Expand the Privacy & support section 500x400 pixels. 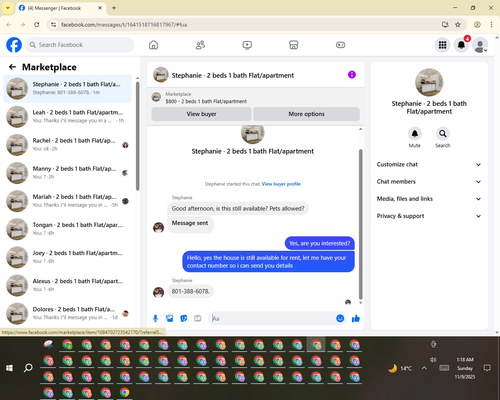[429, 216]
